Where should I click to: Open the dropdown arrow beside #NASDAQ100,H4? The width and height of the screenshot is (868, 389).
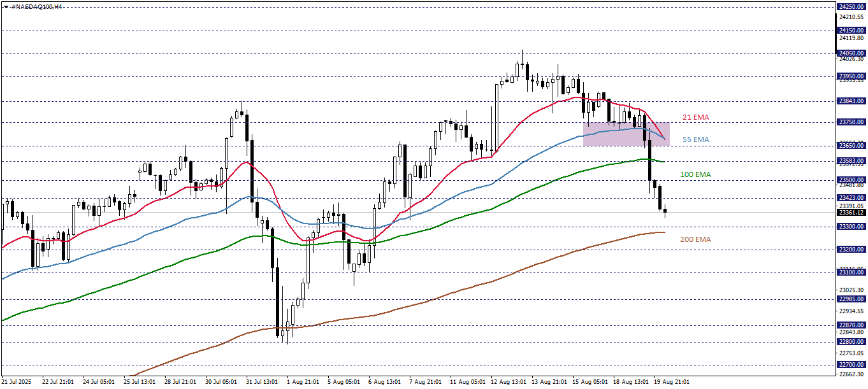[5, 6]
